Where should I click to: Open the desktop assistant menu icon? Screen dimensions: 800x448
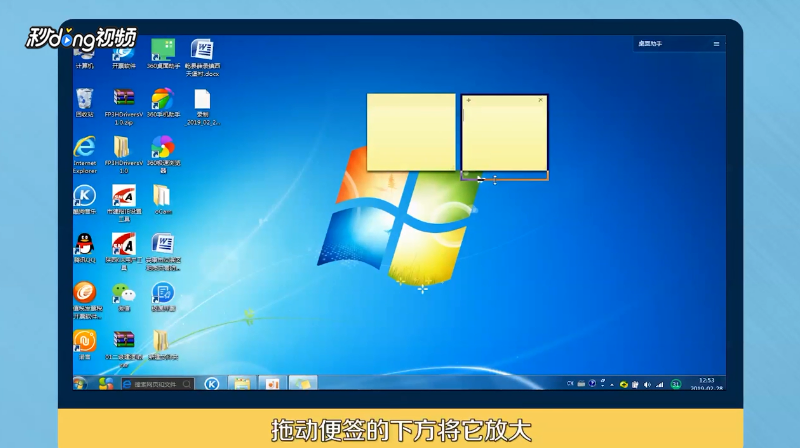[x=716, y=44]
